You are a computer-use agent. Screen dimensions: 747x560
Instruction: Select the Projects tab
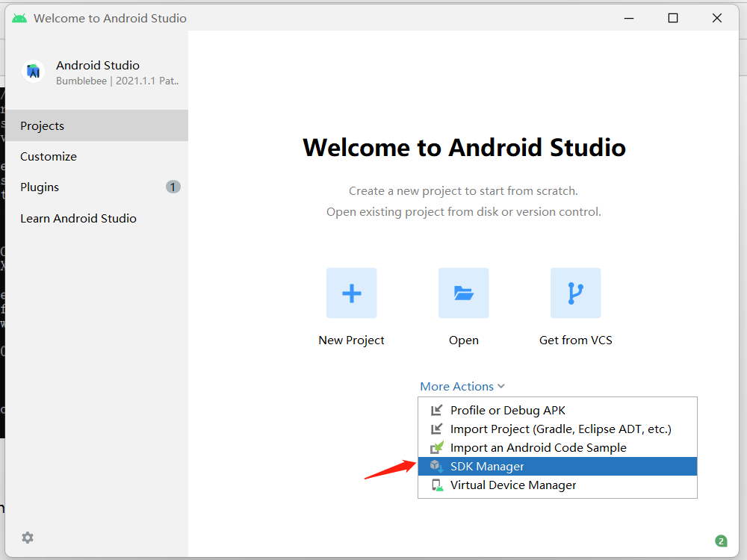point(96,125)
